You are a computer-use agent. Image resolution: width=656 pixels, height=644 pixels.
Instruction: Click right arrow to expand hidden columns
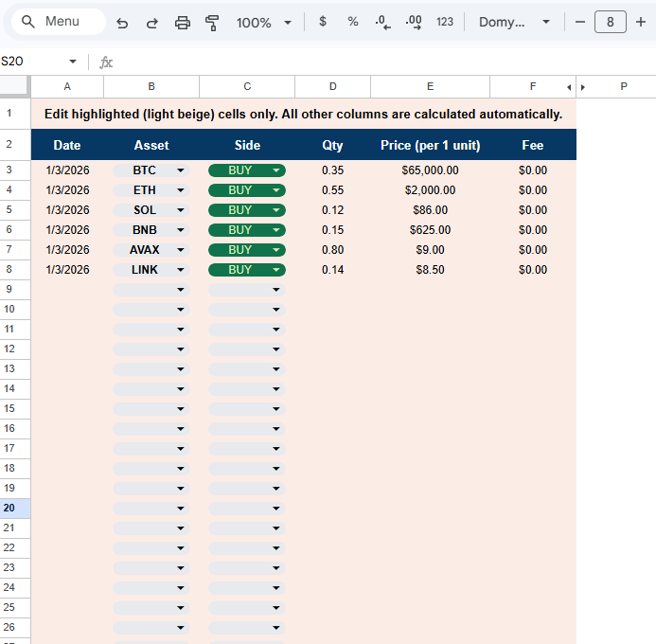583,87
